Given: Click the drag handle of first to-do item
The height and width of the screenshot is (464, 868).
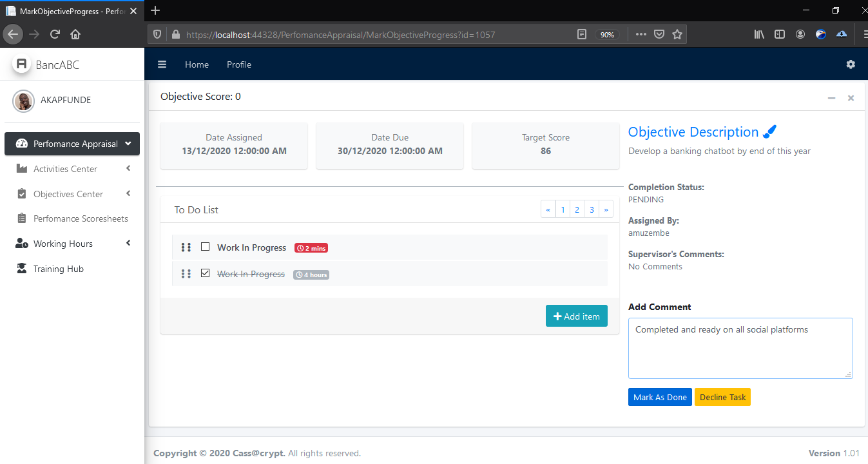Looking at the screenshot, I should point(186,247).
